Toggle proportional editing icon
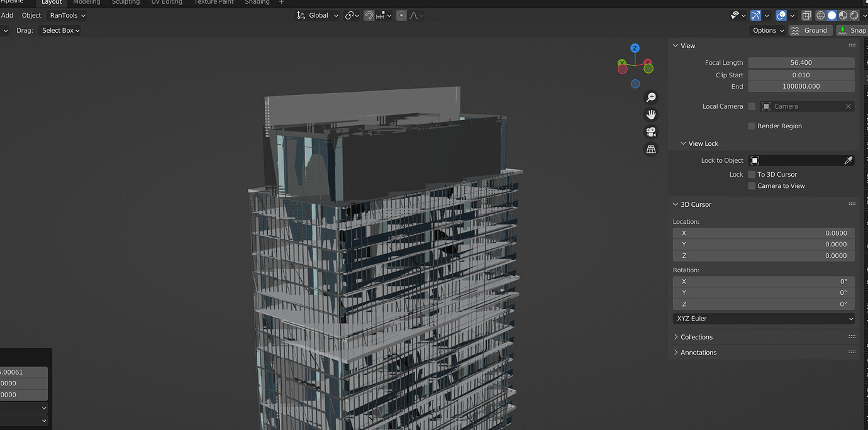The width and height of the screenshot is (868, 430). tap(401, 16)
